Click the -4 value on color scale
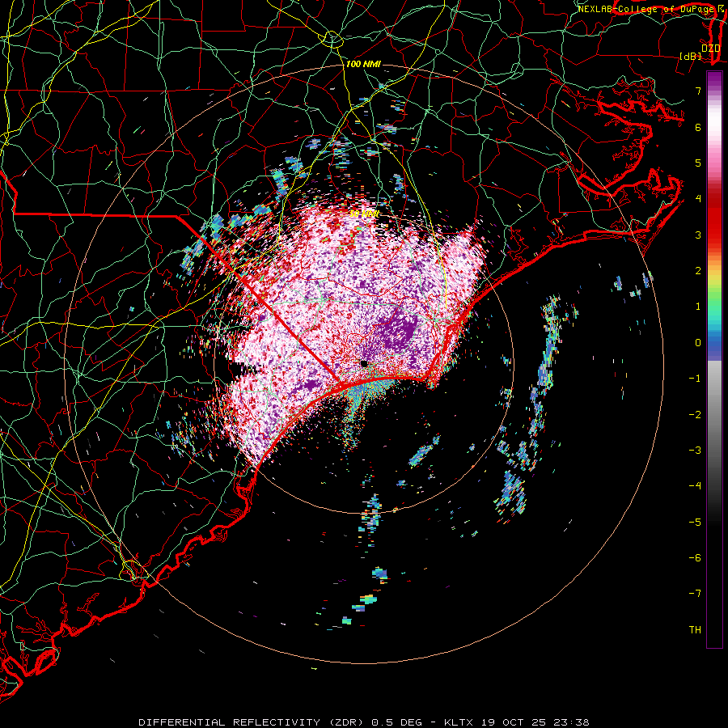Screen dimensions: 728x728 tap(695, 486)
